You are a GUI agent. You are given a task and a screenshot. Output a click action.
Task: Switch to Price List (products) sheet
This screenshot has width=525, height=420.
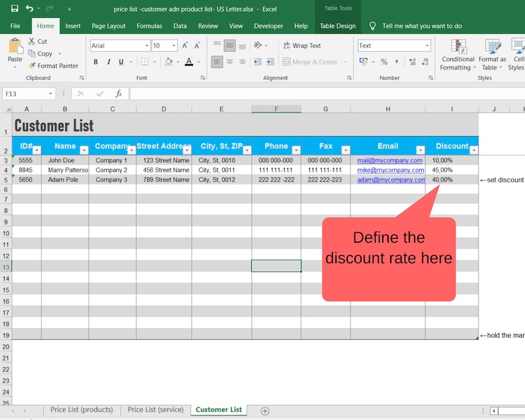81,409
